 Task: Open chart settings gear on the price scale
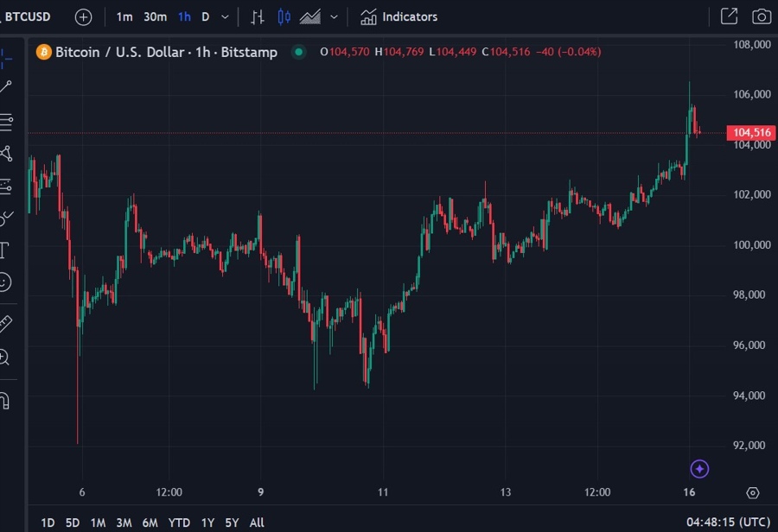pos(753,493)
